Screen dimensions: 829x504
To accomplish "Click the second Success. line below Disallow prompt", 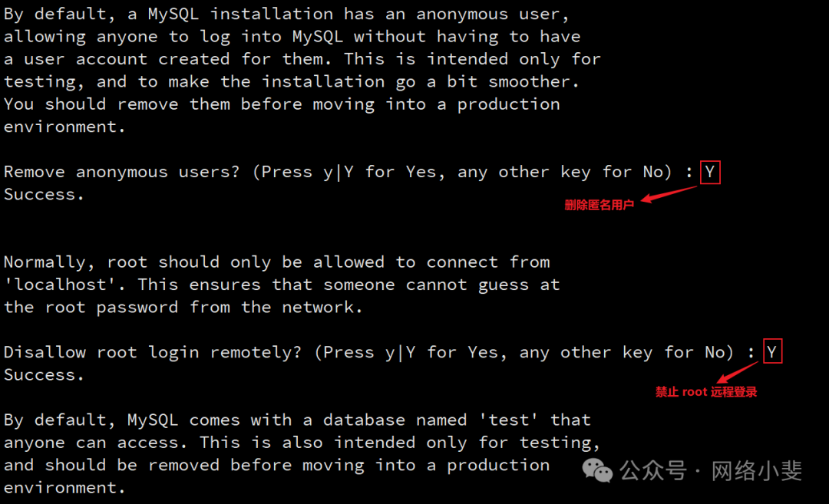I will [x=44, y=374].
